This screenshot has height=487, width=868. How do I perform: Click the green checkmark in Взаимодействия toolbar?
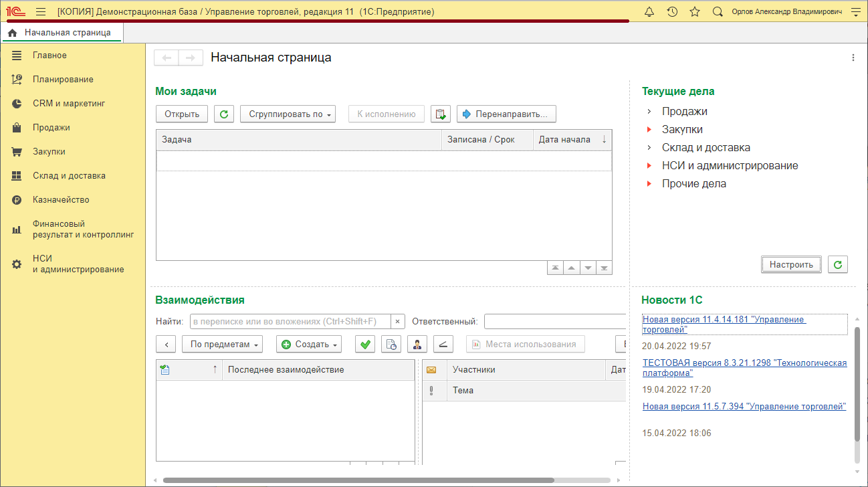[x=364, y=344]
